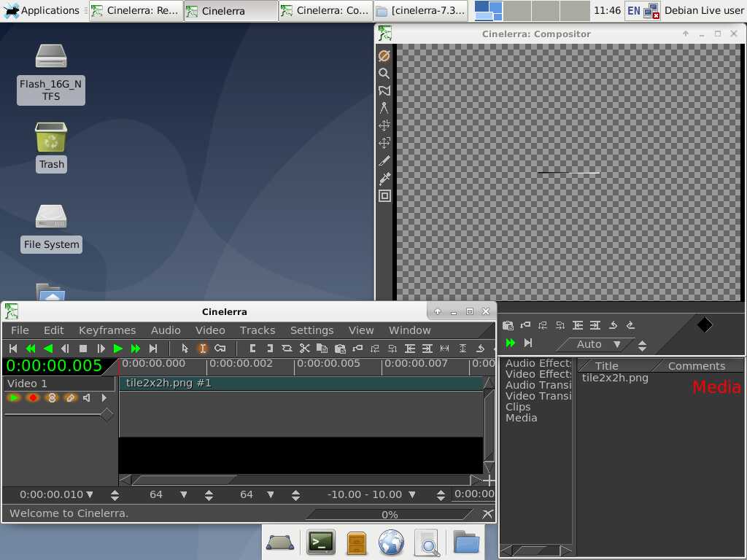Open the Compositor Auto zoom dropdown
The width and height of the screenshot is (747, 560).
pyautogui.click(x=616, y=344)
